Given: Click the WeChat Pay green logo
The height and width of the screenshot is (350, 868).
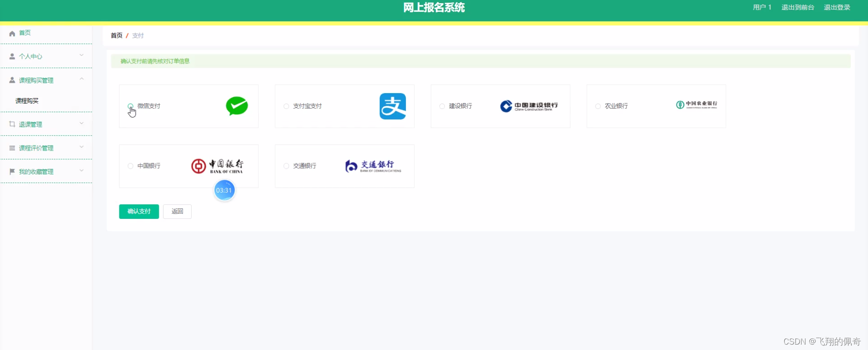Looking at the screenshot, I should pyautogui.click(x=237, y=106).
